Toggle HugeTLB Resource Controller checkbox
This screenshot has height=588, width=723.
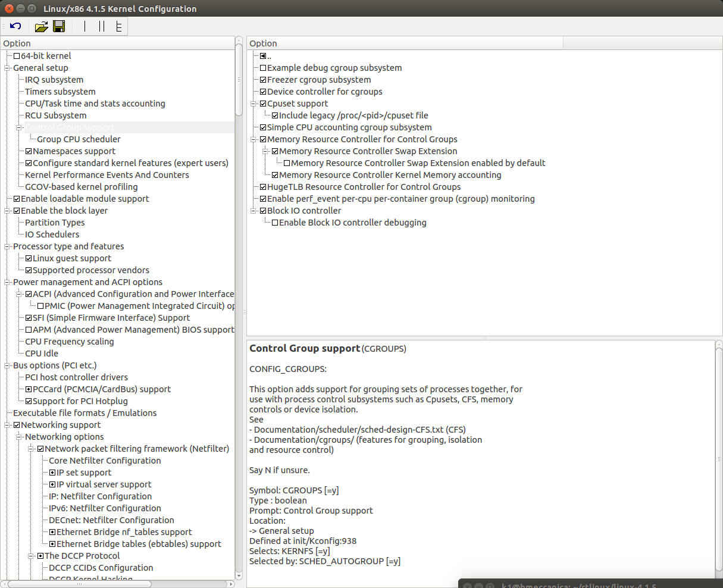tap(263, 187)
